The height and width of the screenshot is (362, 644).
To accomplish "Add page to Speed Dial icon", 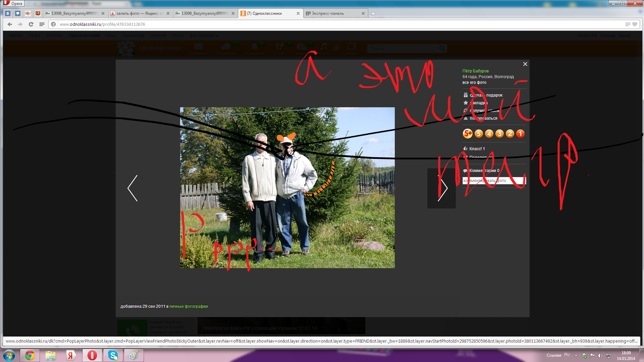I will 628,24.
